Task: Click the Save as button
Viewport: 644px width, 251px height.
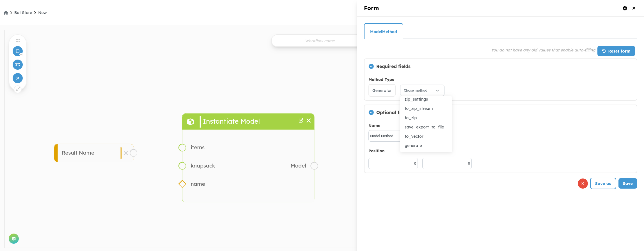Action: click(603, 184)
